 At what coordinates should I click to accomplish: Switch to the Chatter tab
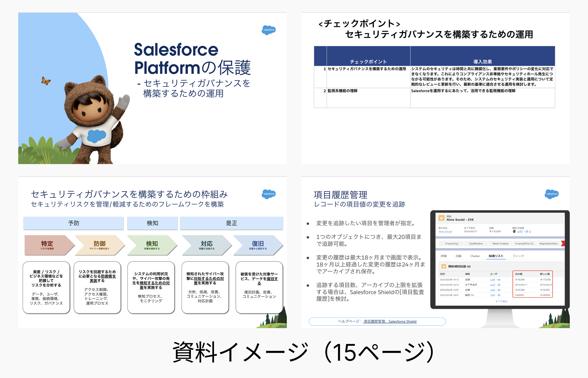click(475, 256)
